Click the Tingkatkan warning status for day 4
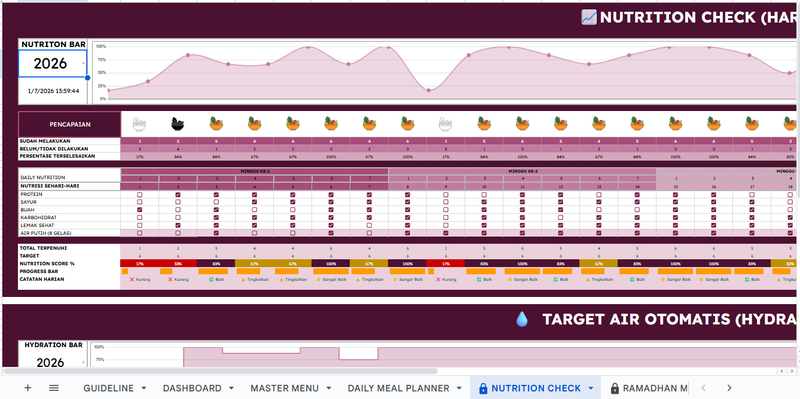This screenshot has width=800, height=399. tap(255, 280)
